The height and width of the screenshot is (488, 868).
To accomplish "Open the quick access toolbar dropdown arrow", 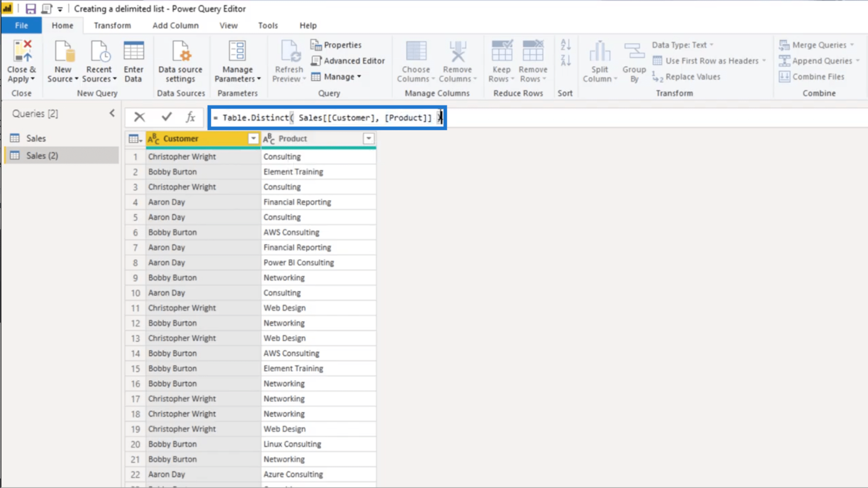I will point(60,9).
